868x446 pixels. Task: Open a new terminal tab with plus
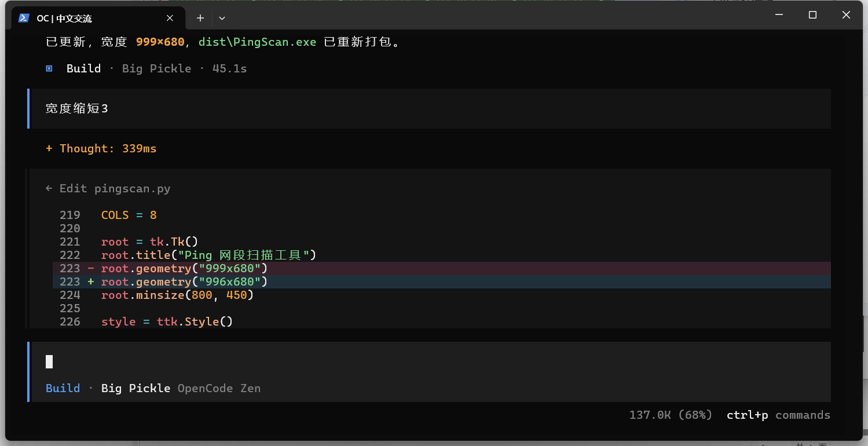coord(200,18)
